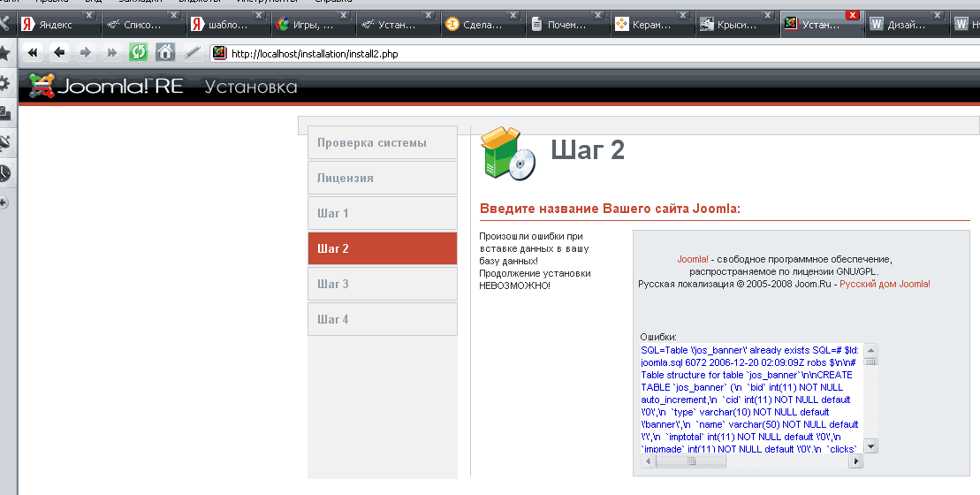Select the Шаг 1 step
Screen dimensions: 980x495
(x=383, y=213)
